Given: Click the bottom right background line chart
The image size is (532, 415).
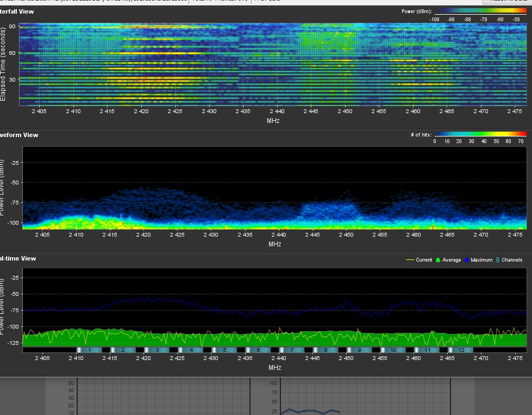Looking at the screenshot, I should (364, 396).
